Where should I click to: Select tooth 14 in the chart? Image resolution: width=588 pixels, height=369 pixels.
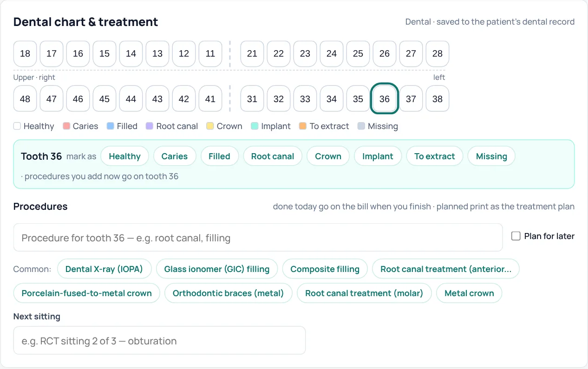(x=131, y=53)
